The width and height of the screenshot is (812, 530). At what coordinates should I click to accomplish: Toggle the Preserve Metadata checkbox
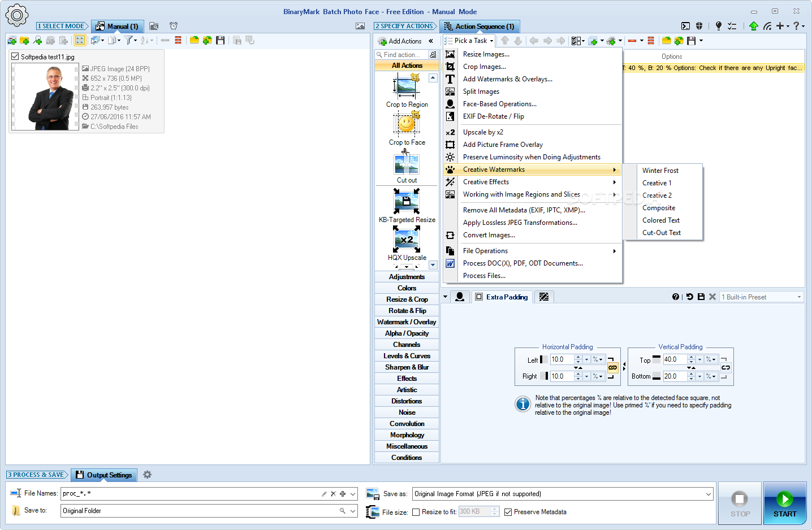pyautogui.click(x=508, y=512)
